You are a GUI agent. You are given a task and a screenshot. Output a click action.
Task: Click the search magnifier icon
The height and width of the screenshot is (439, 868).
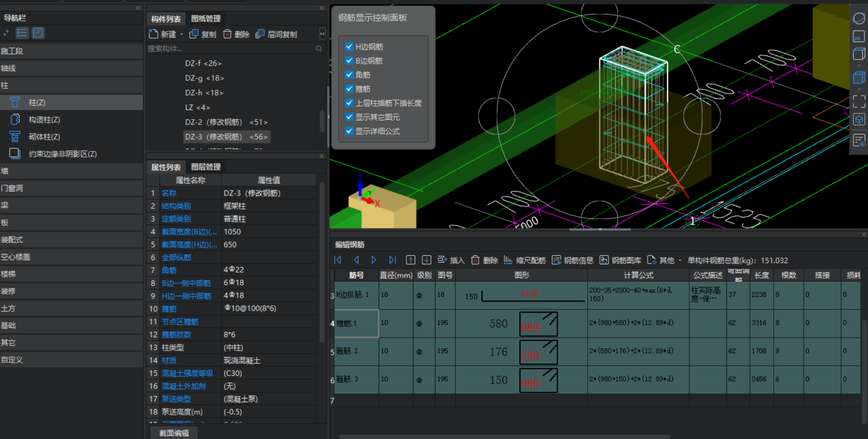(x=319, y=49)
